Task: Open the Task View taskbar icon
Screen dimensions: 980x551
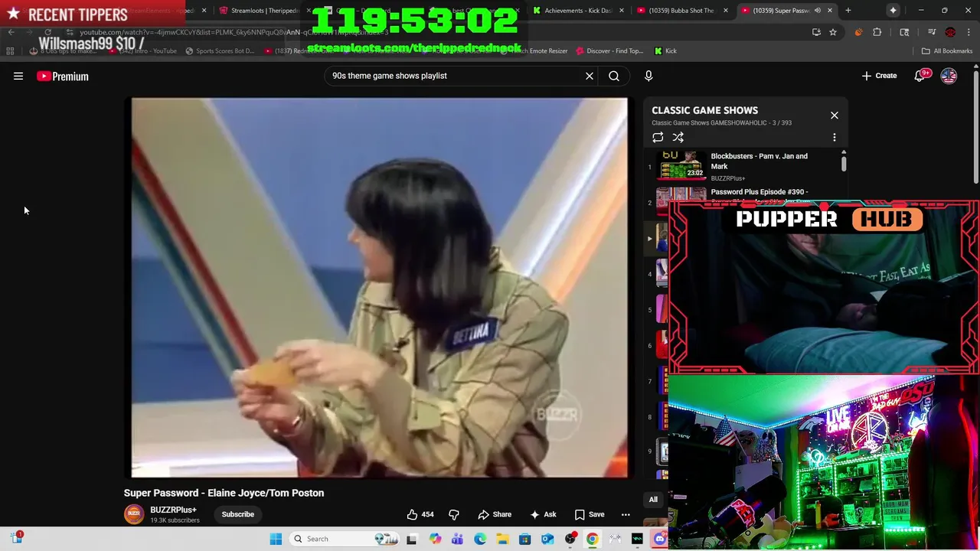Action: point(412,539)
